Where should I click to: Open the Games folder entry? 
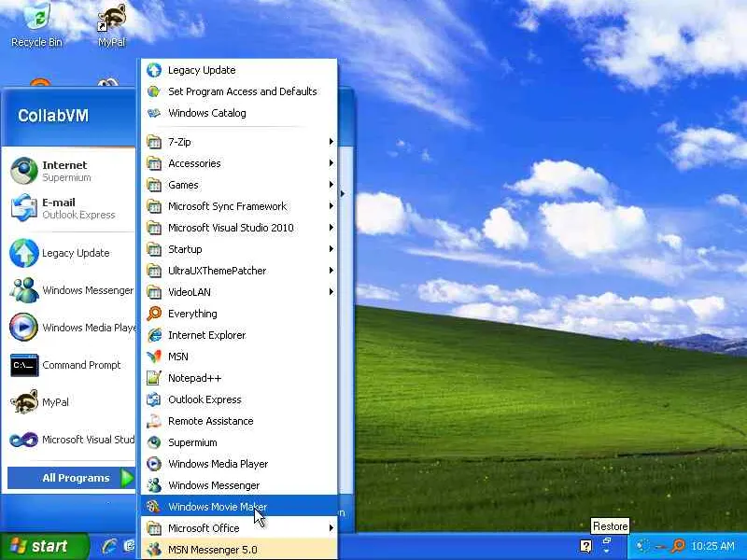[239, 185]
